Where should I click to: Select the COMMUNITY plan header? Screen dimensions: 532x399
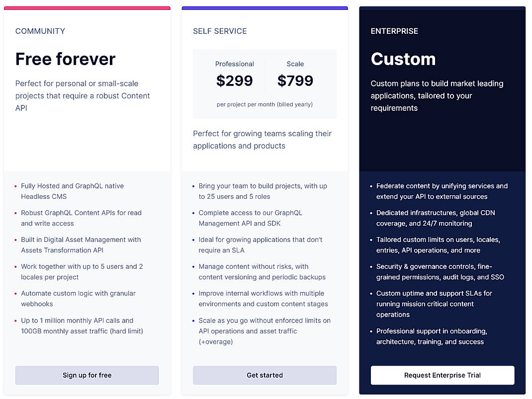pyautogui.click(x=40, y=31)
